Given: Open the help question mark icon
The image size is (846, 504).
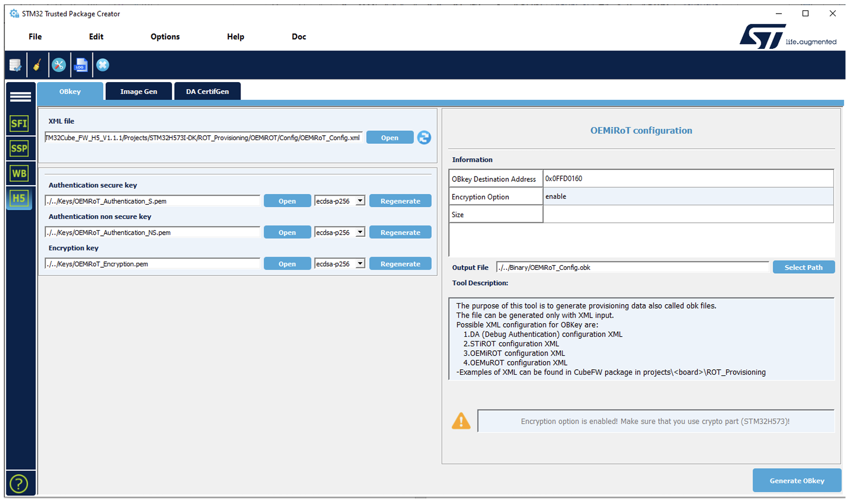Looking at the screenshot, I should tap(19, 483).
